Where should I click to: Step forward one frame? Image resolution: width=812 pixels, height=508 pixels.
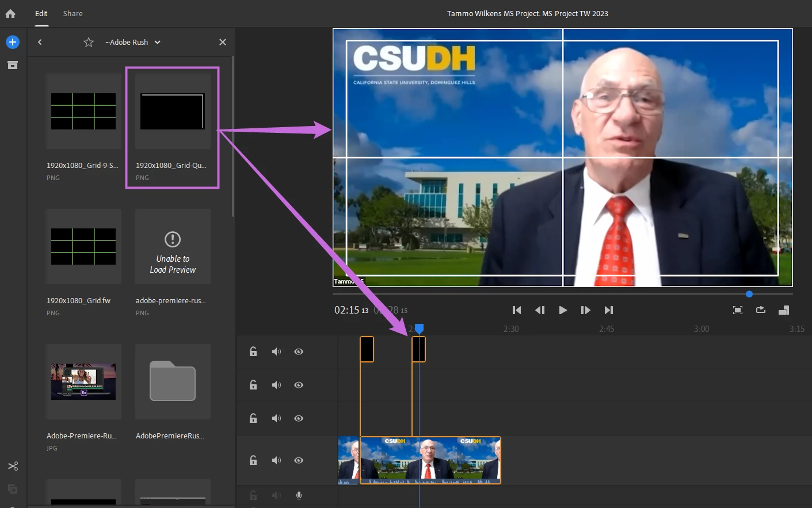[x=586, y=310]
